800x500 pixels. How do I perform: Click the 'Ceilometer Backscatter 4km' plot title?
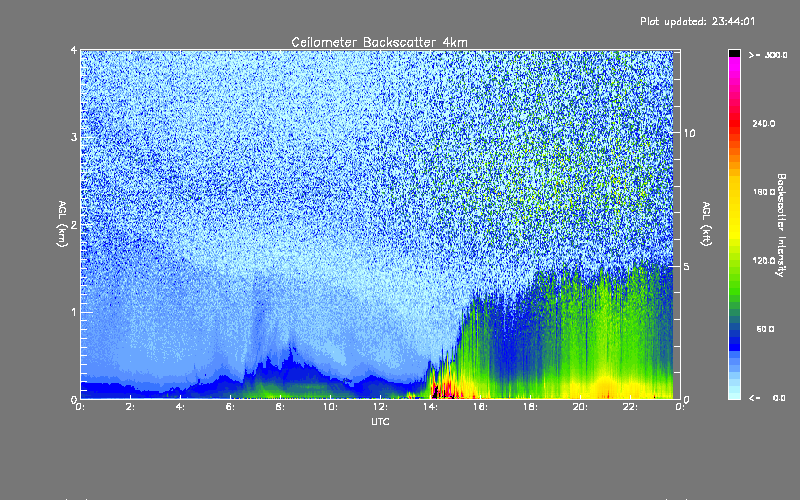click(x=379, y=42)
